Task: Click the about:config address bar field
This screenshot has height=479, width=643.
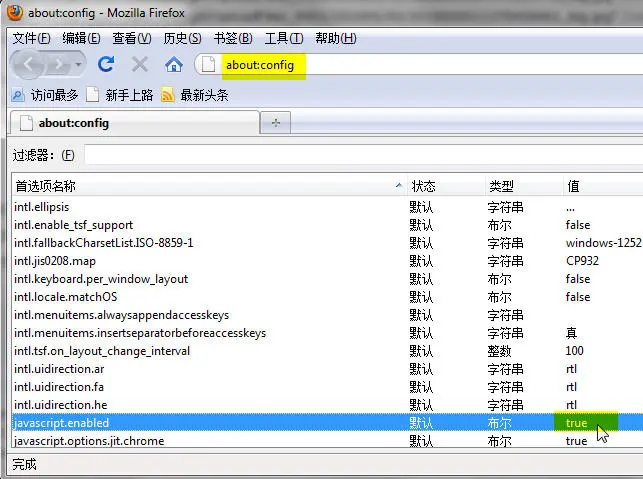Action: point(418,64)
